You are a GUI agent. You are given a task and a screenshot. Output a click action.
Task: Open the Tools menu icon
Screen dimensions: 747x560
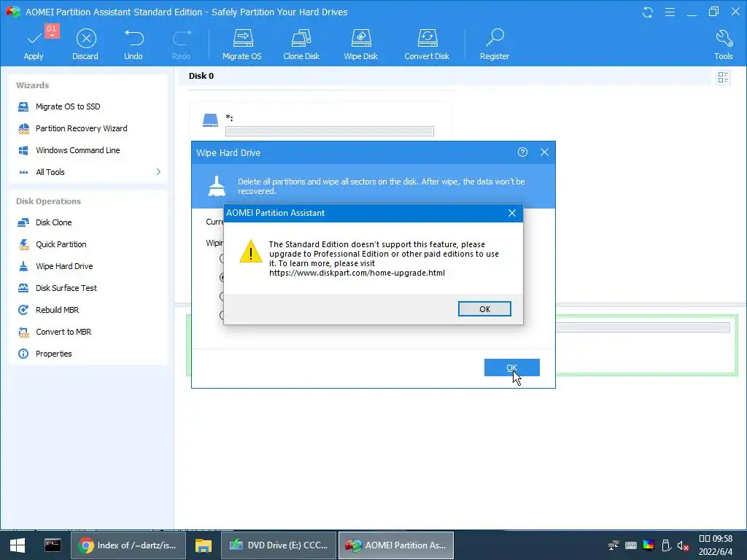pos(723,44)
